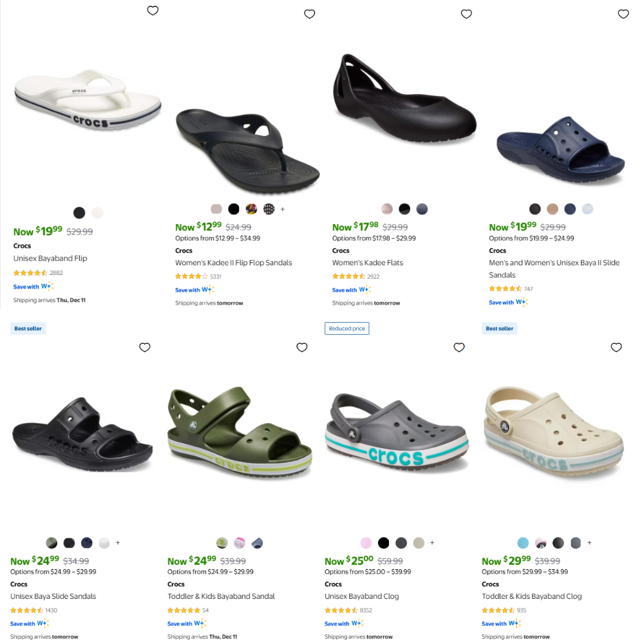Expand more color options for Unisex Bayaband Clog
This screenshot has height=644, width=644.
click(433, 543)
